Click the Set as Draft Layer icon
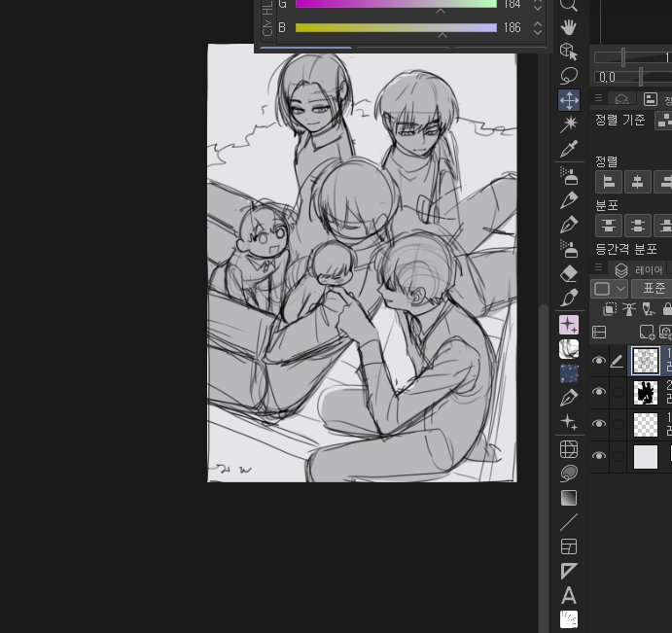672x633 pixels. point(648,308)
